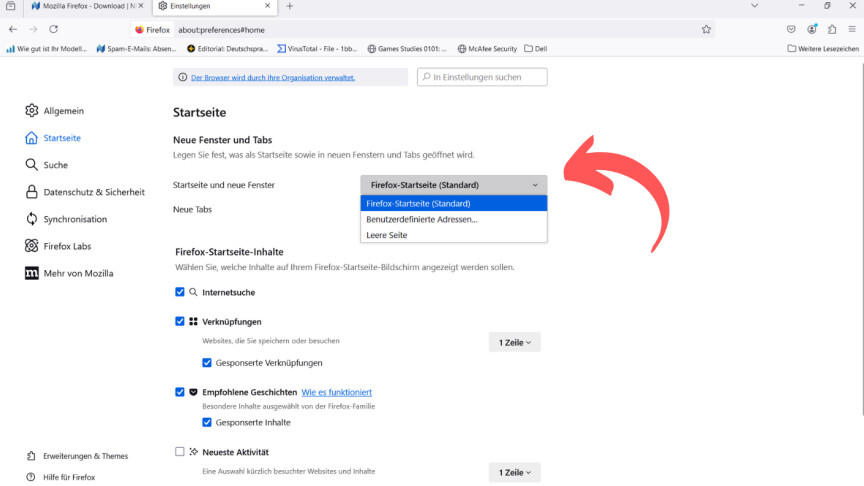The image size is (864, 486).
Task: Open Mehr von Mozilla
Action: coord(69,273)
